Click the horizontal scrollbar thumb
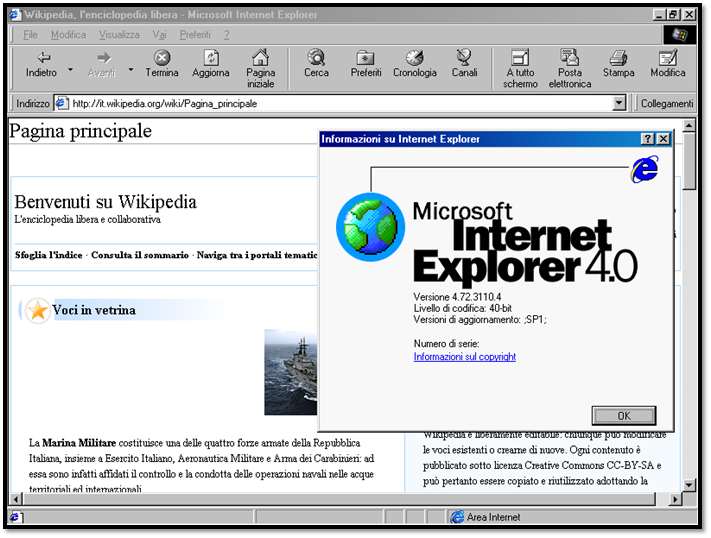 (339, 499)
